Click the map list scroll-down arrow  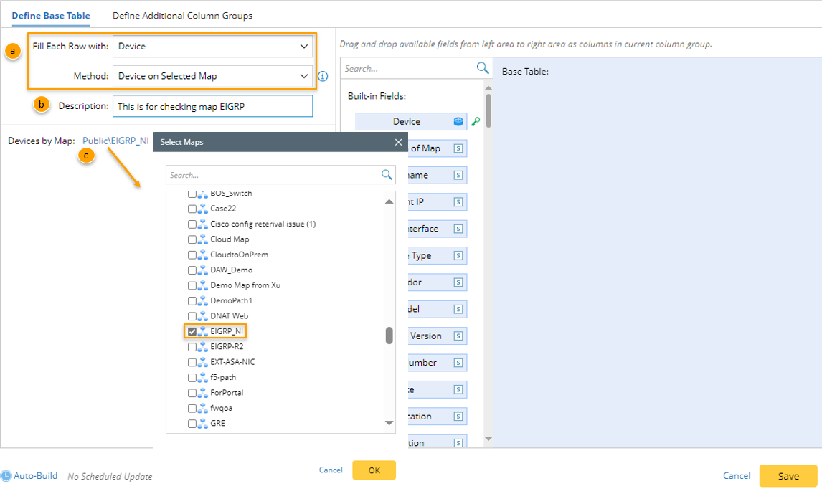coord(389,424)
